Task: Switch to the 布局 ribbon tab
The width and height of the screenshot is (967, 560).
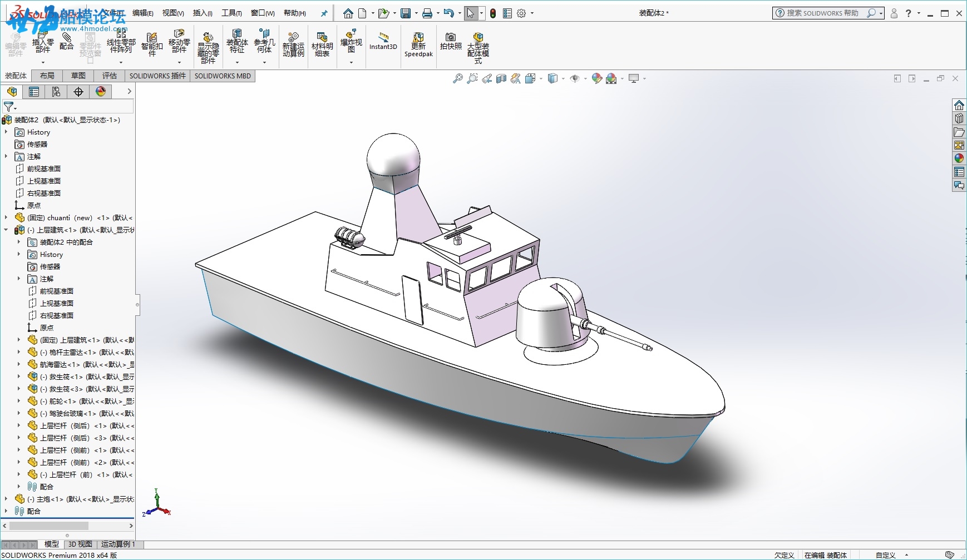Action: tap(47, 76)
